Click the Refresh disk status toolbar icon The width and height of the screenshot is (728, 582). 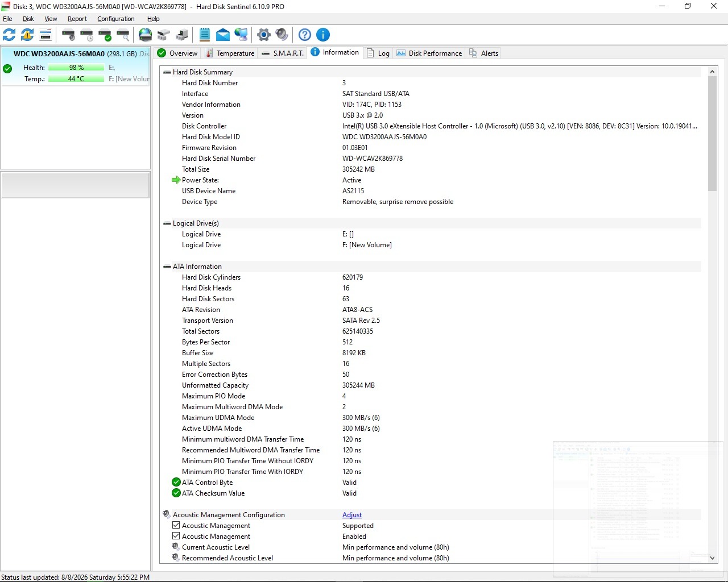coord(10,35)
